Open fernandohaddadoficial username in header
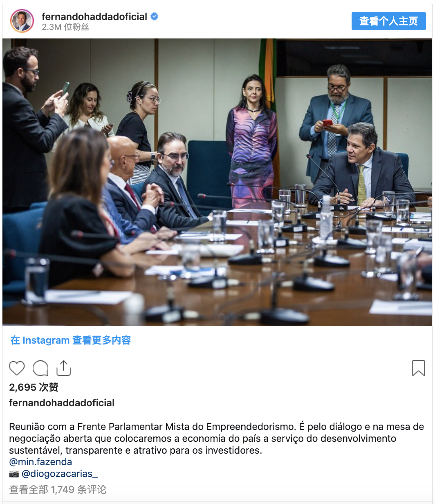 click(94, 17)
